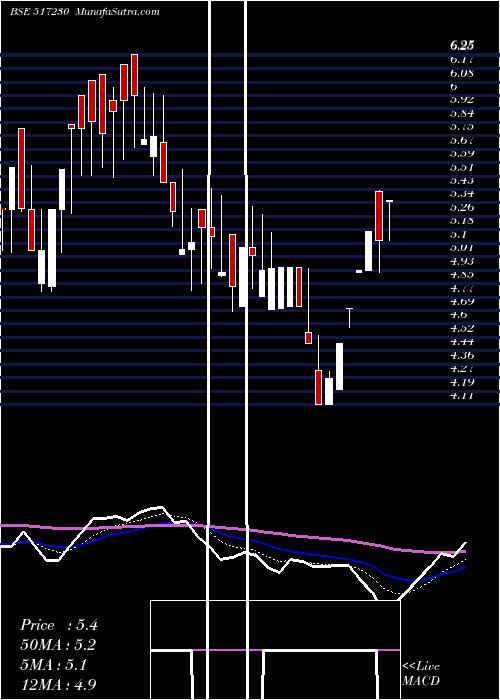Screen dimensions: 500x700
Task: Pick the 4.19 axis value
Action: point(462,382)
